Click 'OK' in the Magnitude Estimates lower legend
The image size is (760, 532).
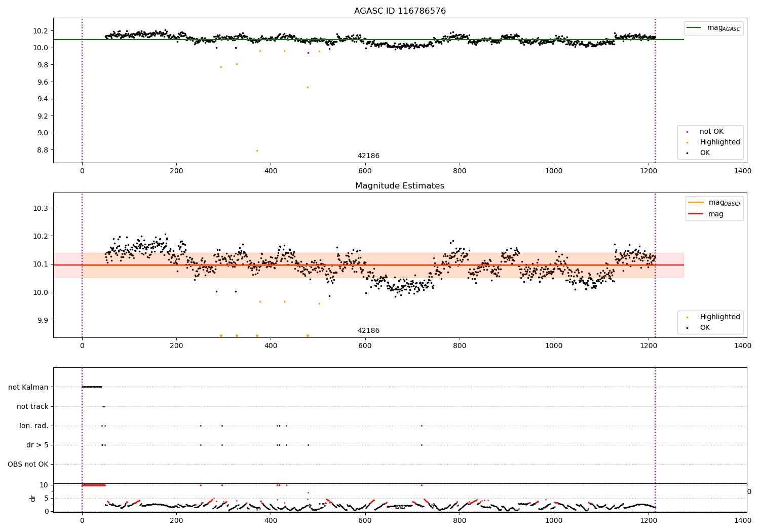point(705,328)
